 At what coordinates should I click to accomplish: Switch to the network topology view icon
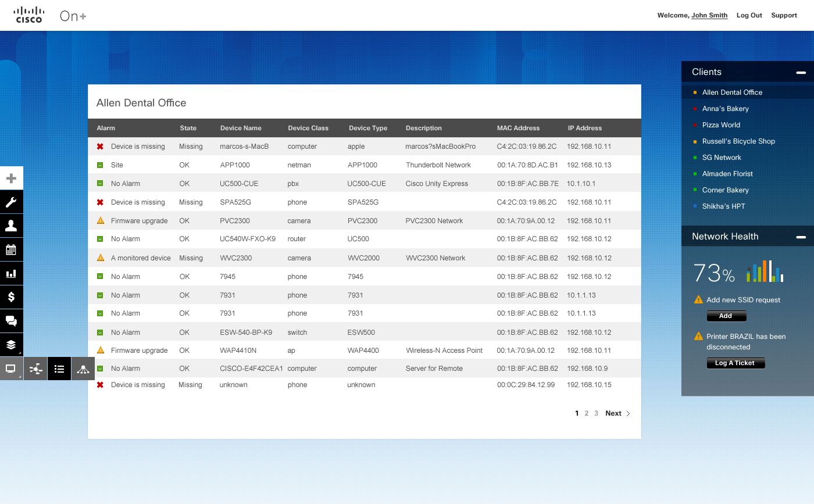pyautogui.click(x=35, y=369)
